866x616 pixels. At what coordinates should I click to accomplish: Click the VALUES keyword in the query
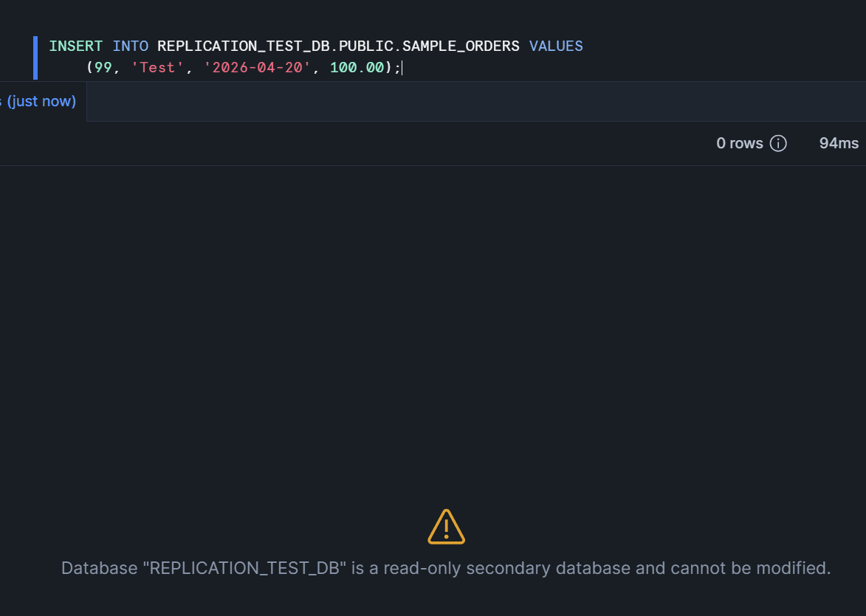point(556,46)
